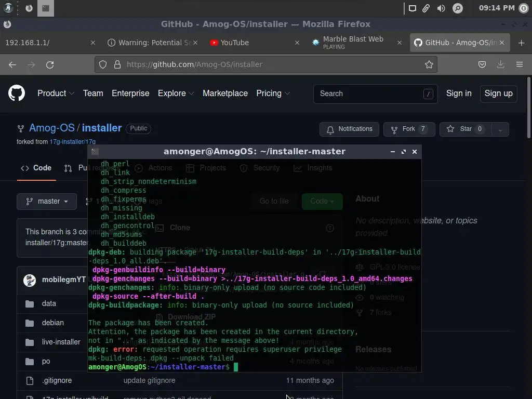Click the data folder icon
The width and height of the screenshot is (532, 399).
pyautogui.click(x=30, y=303)
